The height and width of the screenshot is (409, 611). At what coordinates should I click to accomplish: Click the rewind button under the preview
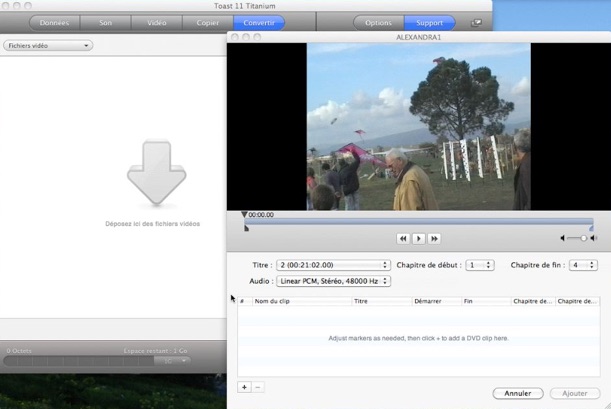coord(403,238)
